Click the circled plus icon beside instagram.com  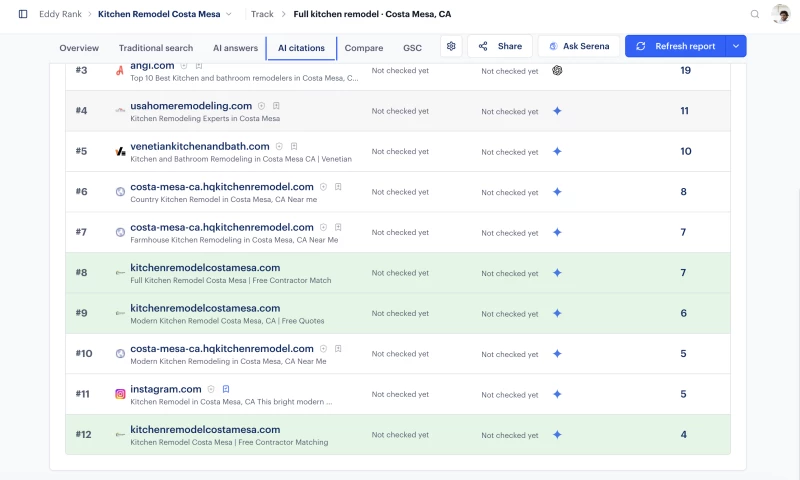(211, 389)
